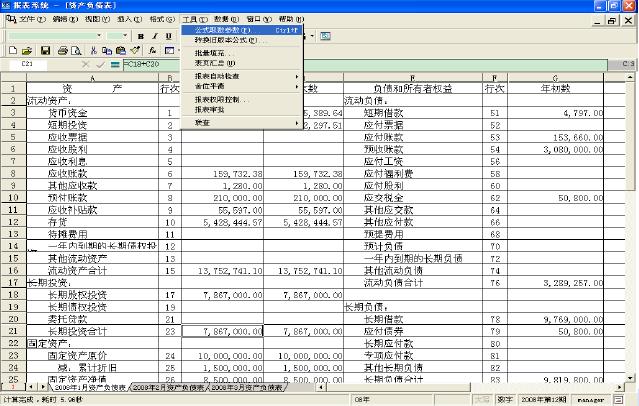Viewport: 639px width, 406px height.
Task: Select 报表审批 menu entry
Action: pos(242,110)
